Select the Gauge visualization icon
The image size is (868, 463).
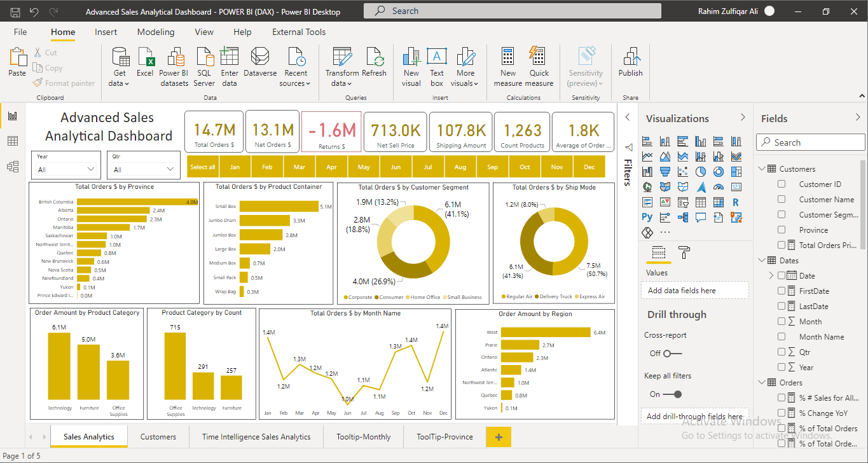click(x=718, y=186)
